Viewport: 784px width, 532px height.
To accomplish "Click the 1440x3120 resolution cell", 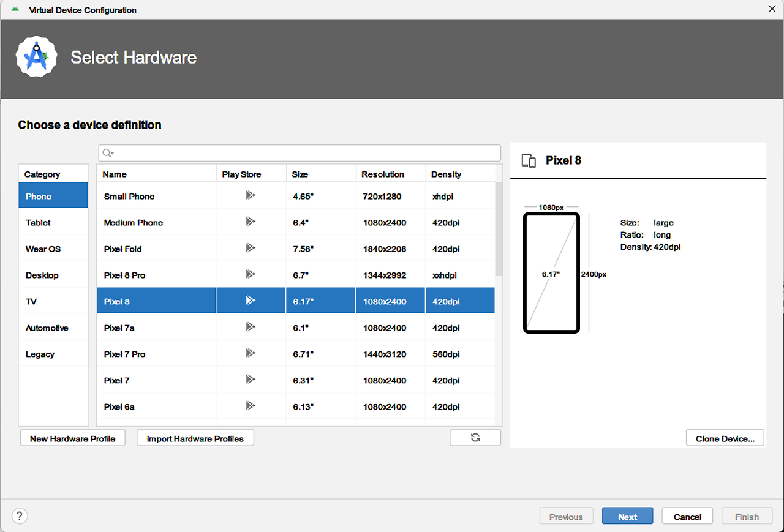I will 391,354.
